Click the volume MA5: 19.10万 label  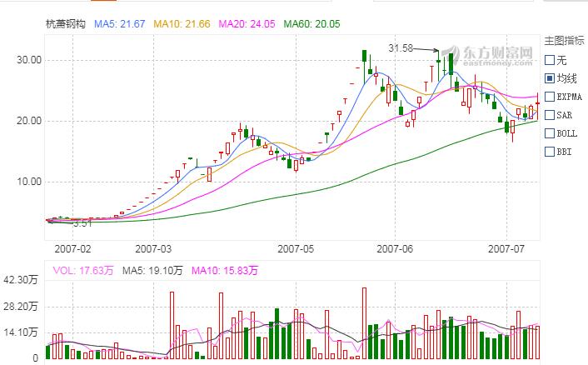155,271
